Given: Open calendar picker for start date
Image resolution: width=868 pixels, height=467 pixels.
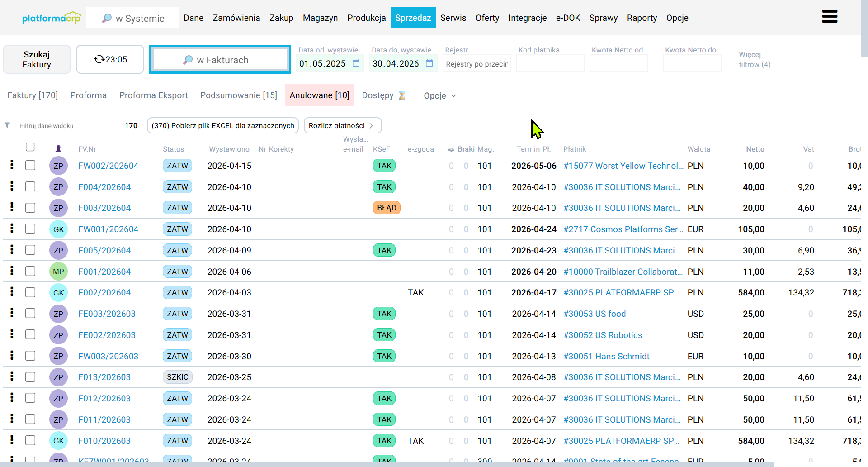Looking at the screenshot, I should (356, 63).
